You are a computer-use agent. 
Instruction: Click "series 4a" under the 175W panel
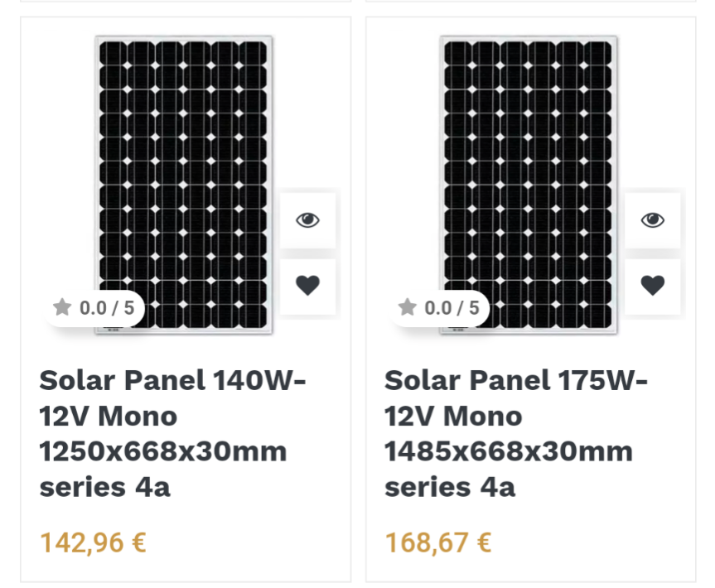(x=450, y=487)
